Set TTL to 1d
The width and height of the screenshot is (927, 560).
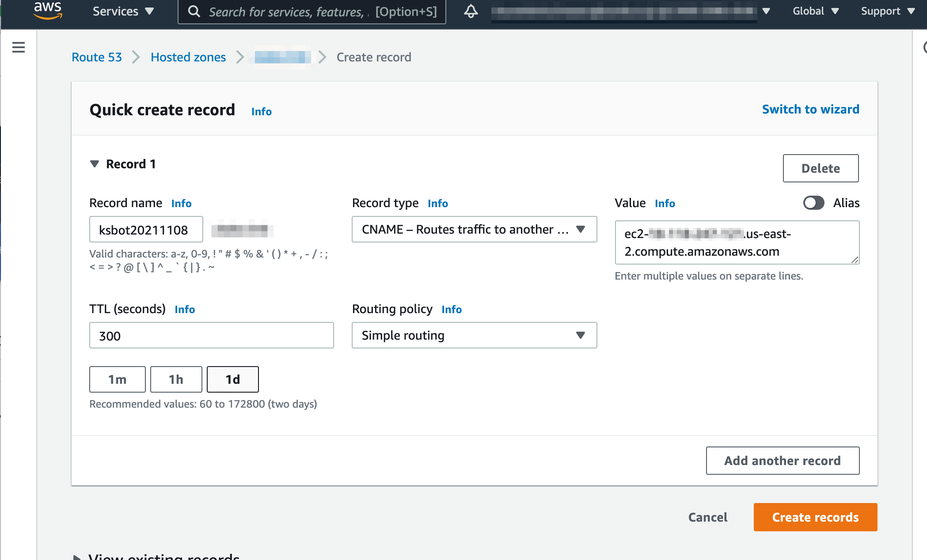(233, 379)
